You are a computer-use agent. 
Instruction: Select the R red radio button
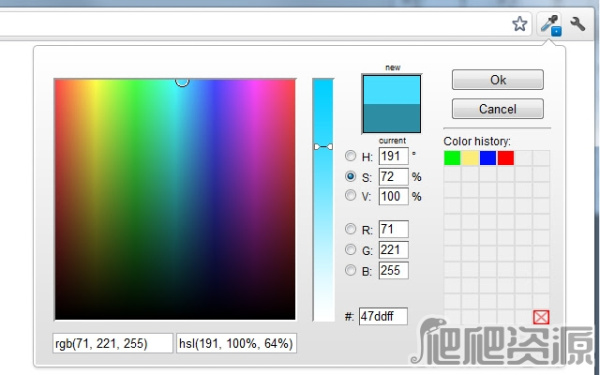[x=350, y=229]
